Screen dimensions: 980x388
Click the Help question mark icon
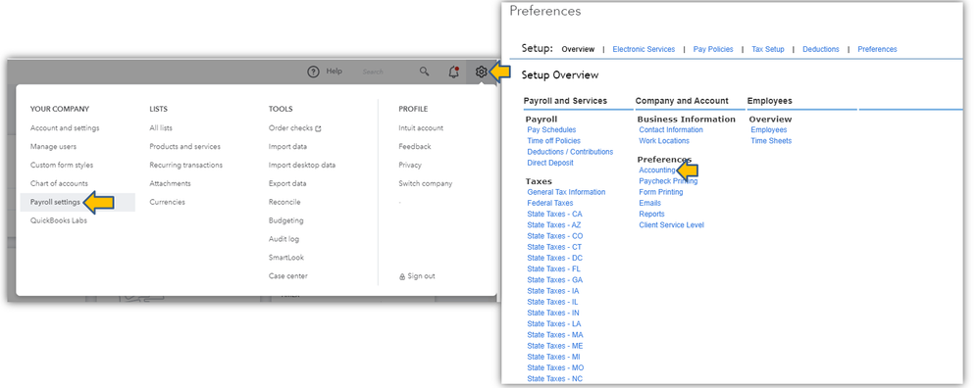pyautogui.click(x=313, y=72)
